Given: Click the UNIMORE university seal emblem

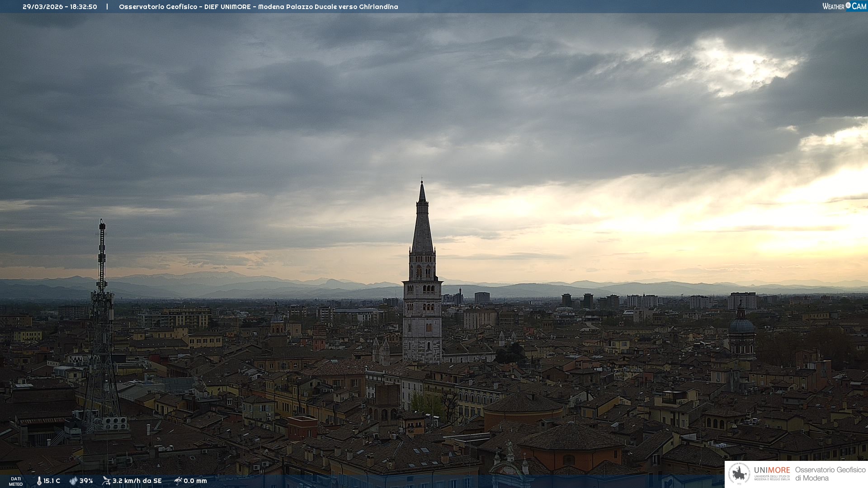Looking at the screenshot, I should point(739,474).
